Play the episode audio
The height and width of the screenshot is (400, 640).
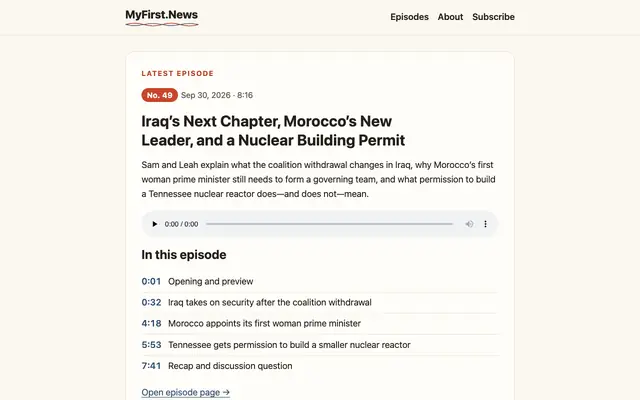click(154, 224)
